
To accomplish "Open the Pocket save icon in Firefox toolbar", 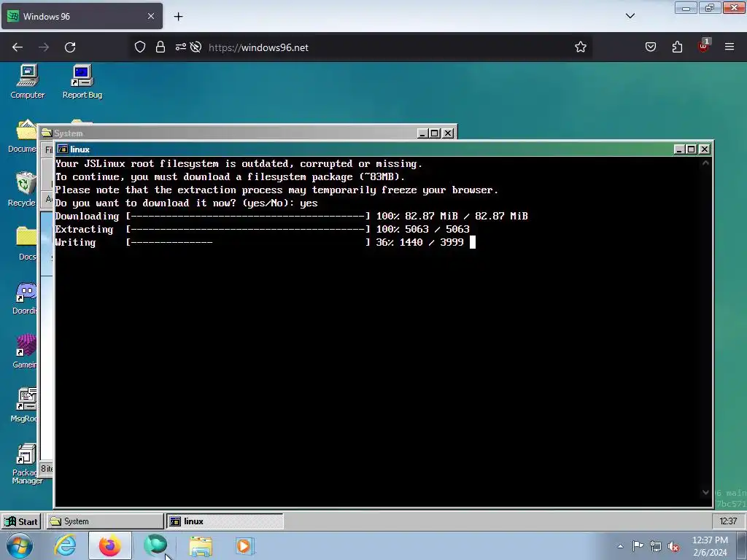I will [651, 47].
